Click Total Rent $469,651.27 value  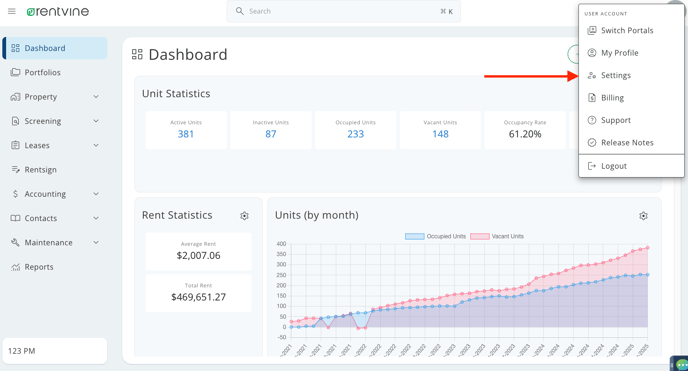pyautogui.click(x=198, y=297)
